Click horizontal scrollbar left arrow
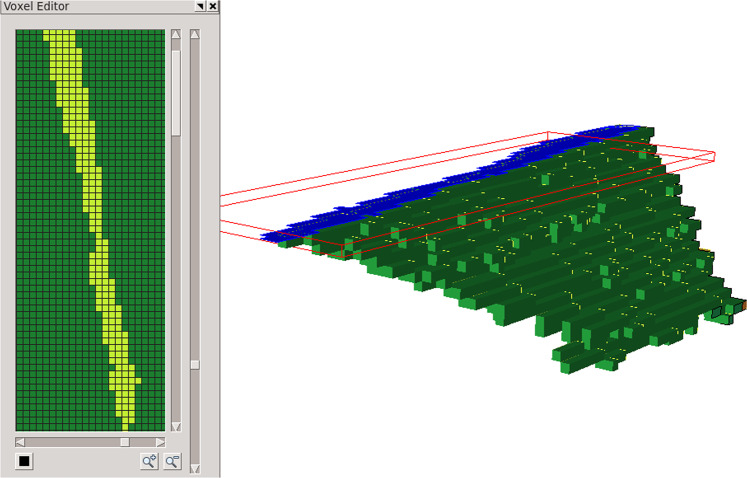Image resolution: width=747 pixels, height=478 pixels. click(x=20, y=442)
